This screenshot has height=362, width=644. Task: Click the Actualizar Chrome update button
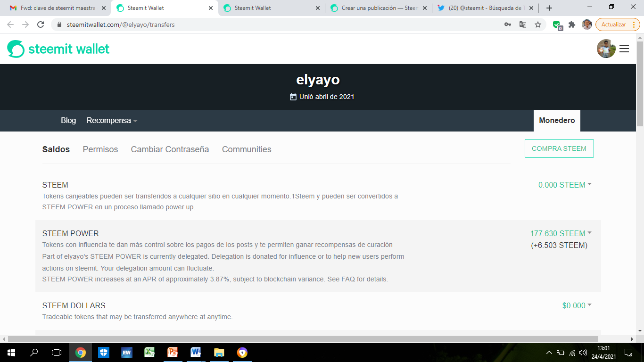(x=618, y=25)
